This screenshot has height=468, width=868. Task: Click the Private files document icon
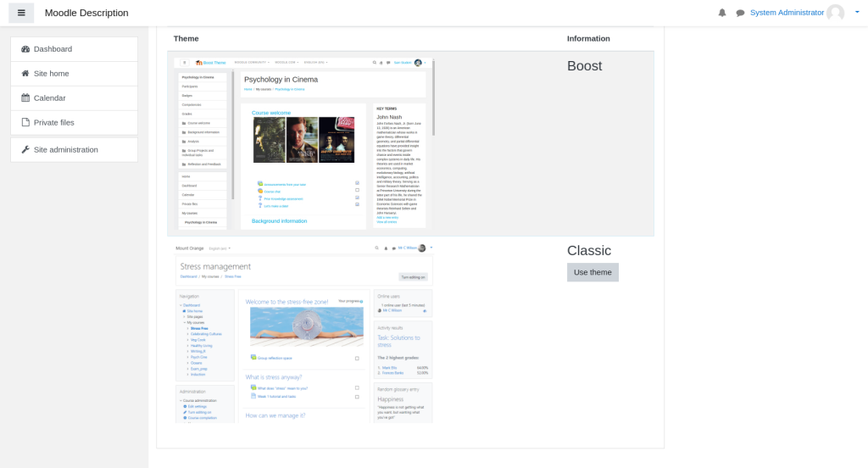[25, 123]
